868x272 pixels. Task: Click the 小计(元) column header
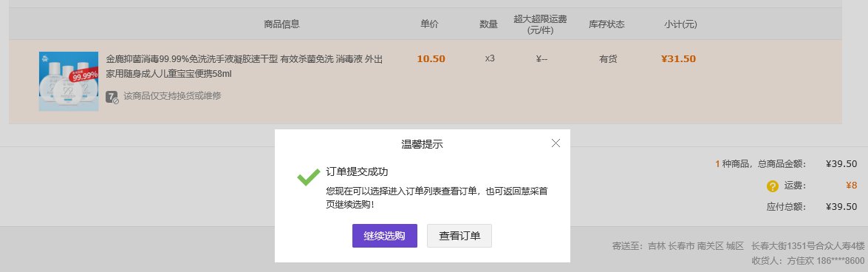click(680, 24)
